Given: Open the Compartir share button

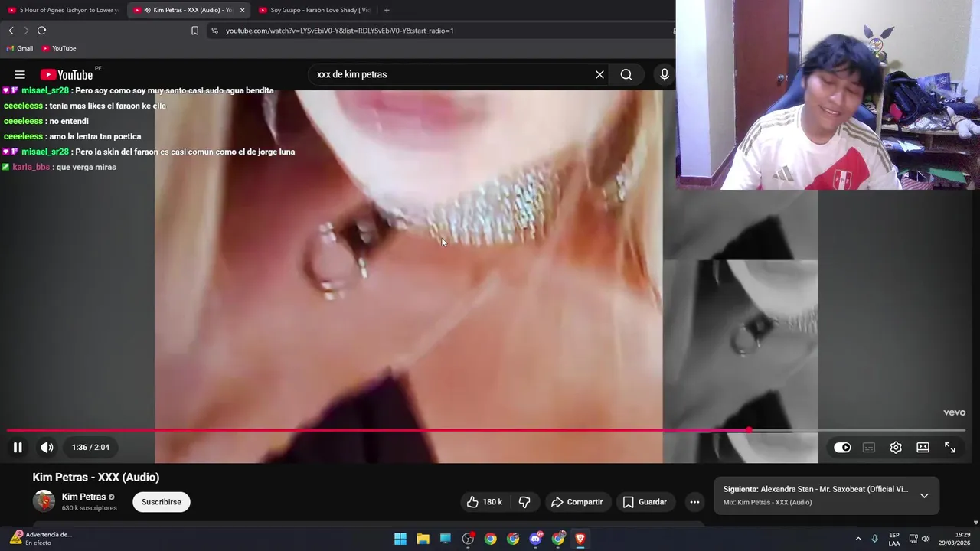Looking at the screenshot, I should tap(577, 502).
